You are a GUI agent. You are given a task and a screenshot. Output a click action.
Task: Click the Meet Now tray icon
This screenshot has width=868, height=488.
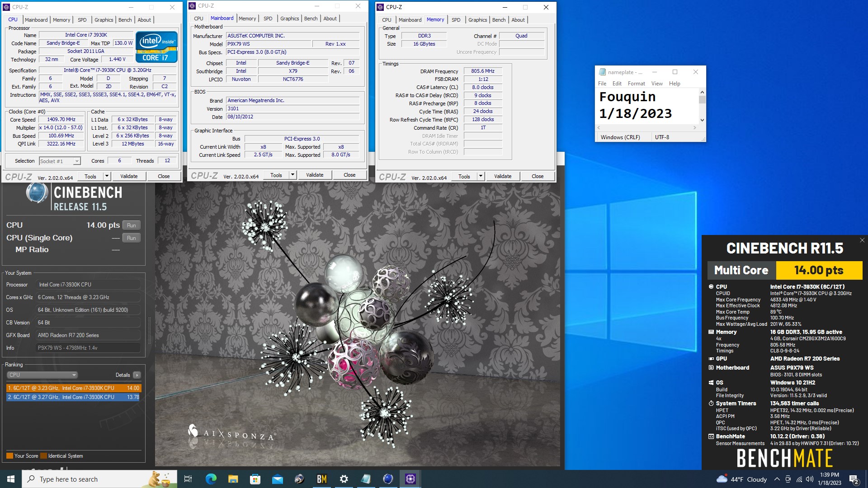click(788, 479)
